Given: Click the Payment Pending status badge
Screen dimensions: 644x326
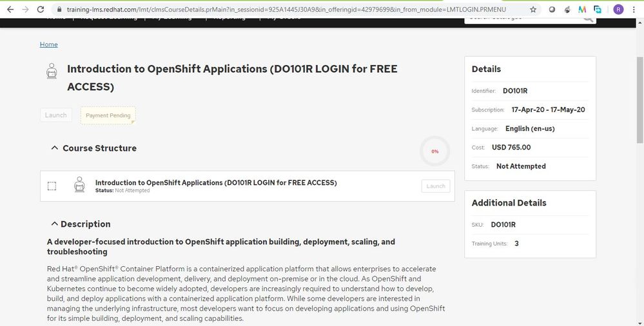Looking at the screenshot, I should point(108,115).
